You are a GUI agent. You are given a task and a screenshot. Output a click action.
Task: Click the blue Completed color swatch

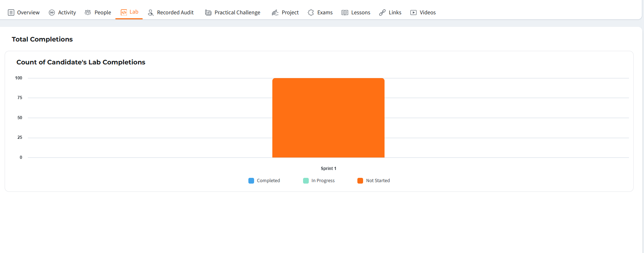(251, 181)
